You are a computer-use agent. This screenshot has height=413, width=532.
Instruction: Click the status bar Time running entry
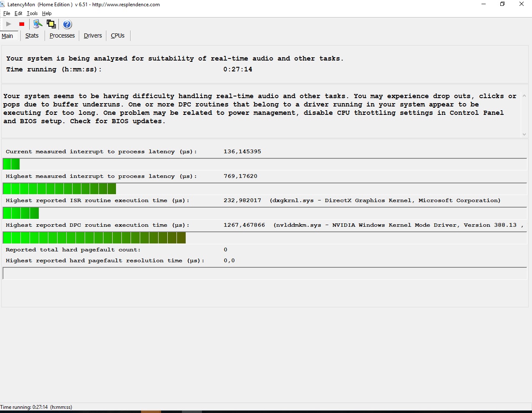pyautogui.click(x=36, y=407)
